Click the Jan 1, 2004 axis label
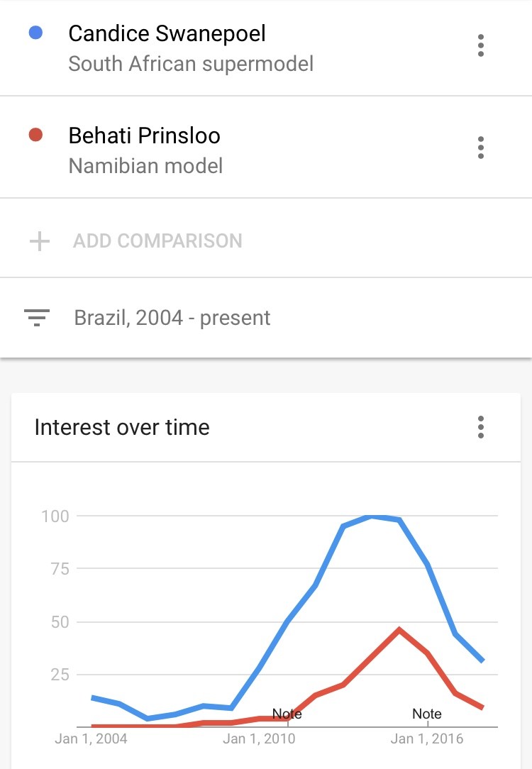 (92, 738)
